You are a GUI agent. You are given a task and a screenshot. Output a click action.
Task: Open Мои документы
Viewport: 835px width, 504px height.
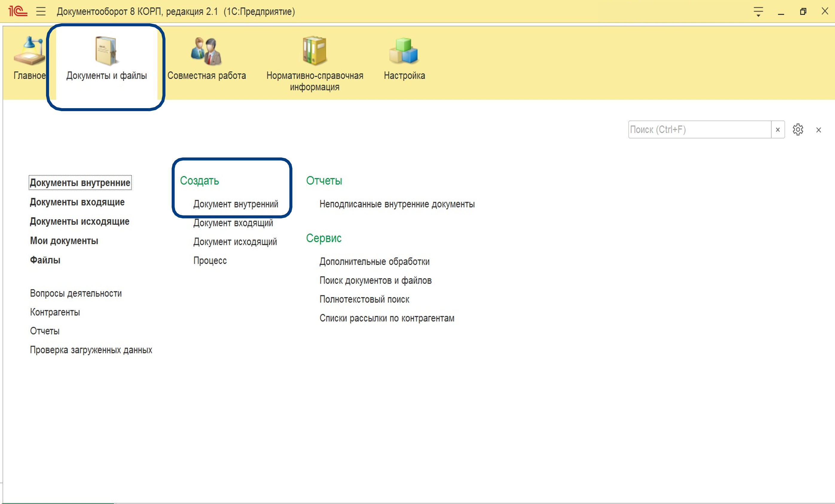coord(64,241)
